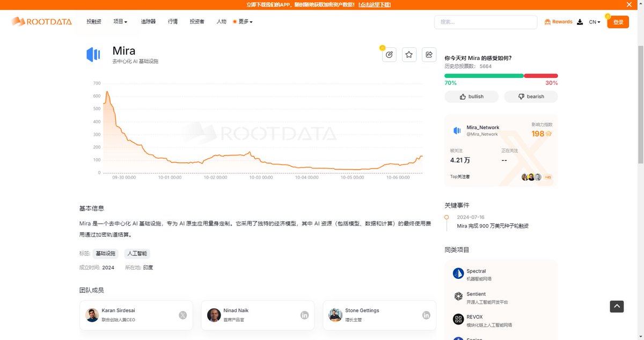This screenshot has height=340, width=644.
Task: Click download link in top banner
Action: coord(375,4)
